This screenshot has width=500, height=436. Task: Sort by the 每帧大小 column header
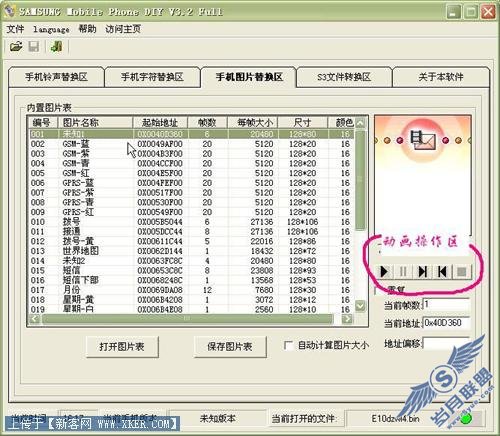[253, 123]
